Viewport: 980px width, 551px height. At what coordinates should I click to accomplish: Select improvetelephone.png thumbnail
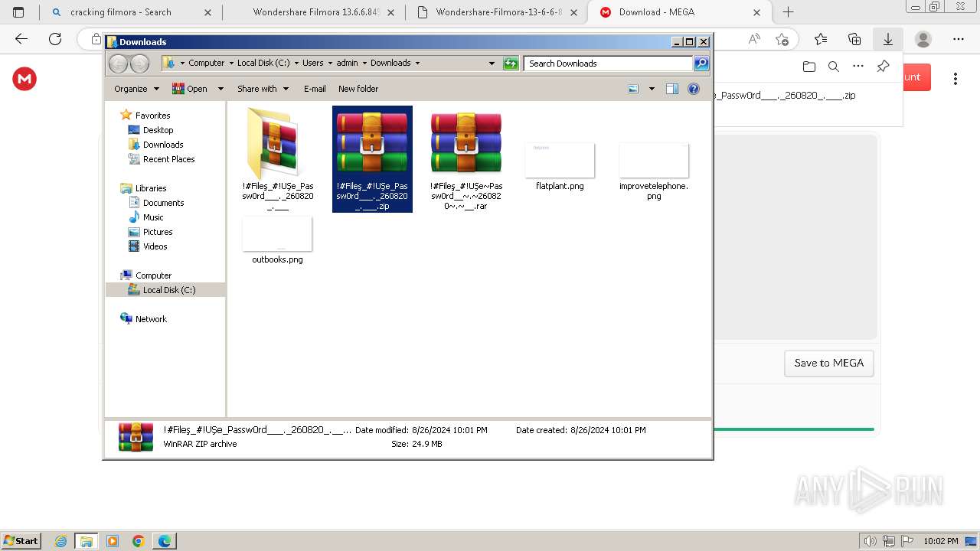[x=654, y=160]
